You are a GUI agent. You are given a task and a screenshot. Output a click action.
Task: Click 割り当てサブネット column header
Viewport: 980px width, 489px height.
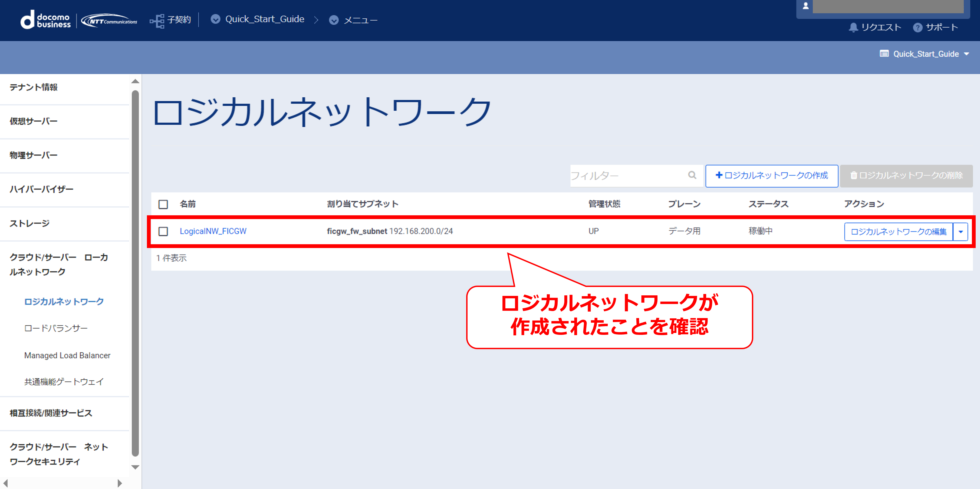pos(363,204)
